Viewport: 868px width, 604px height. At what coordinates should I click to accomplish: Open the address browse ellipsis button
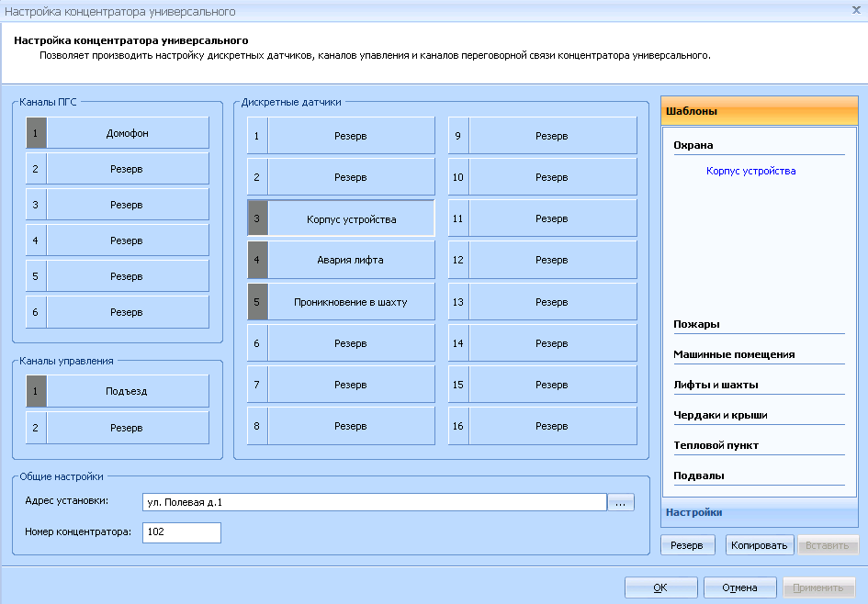[x=621, y=502]
